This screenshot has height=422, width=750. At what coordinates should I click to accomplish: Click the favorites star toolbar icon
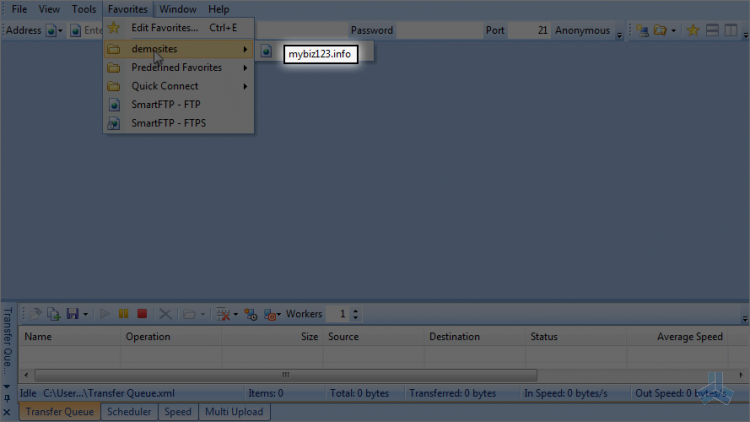[693, 31]
